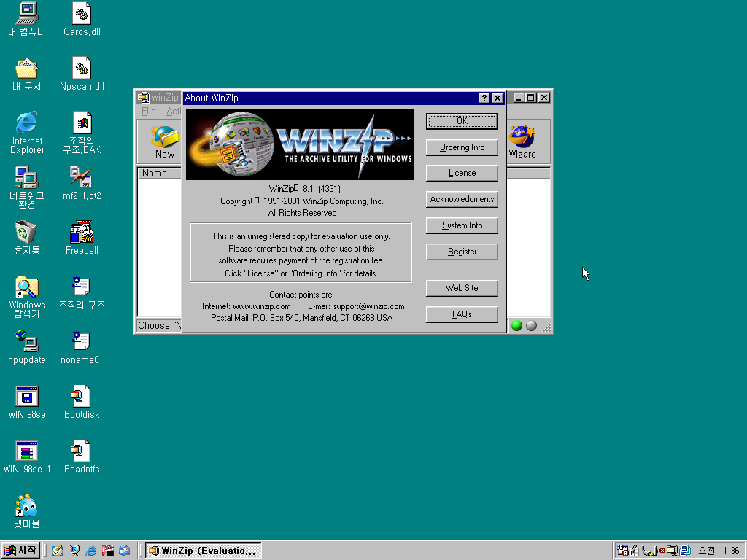
Task: Open the Start (시작) menu
Action: click(x=20, y=551)
